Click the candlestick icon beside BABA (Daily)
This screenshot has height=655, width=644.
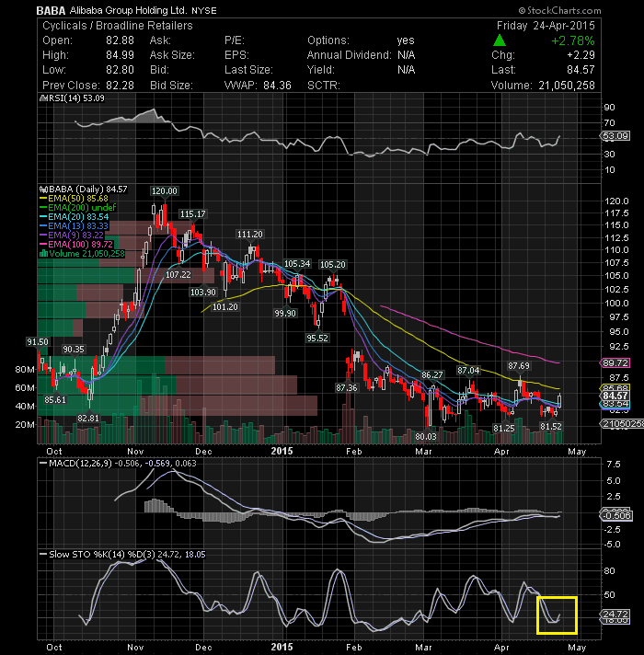click(x=41, y=190)
